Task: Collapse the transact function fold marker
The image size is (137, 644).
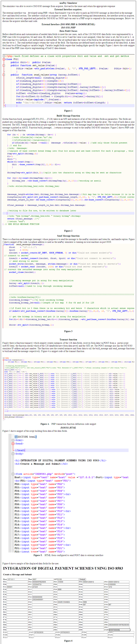Action: (x=3, y=360)
